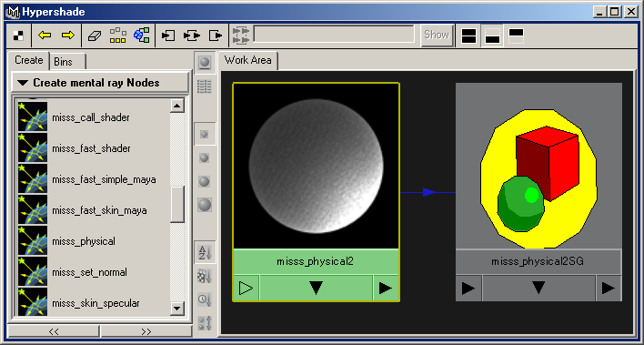Open the Work Area tab
The image size is (644, 345).
click(247, 61)
